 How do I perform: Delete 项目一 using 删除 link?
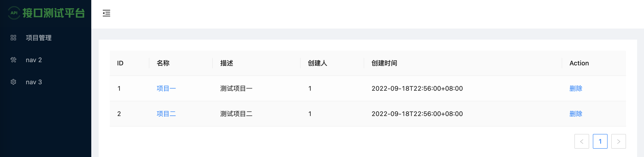576,88
